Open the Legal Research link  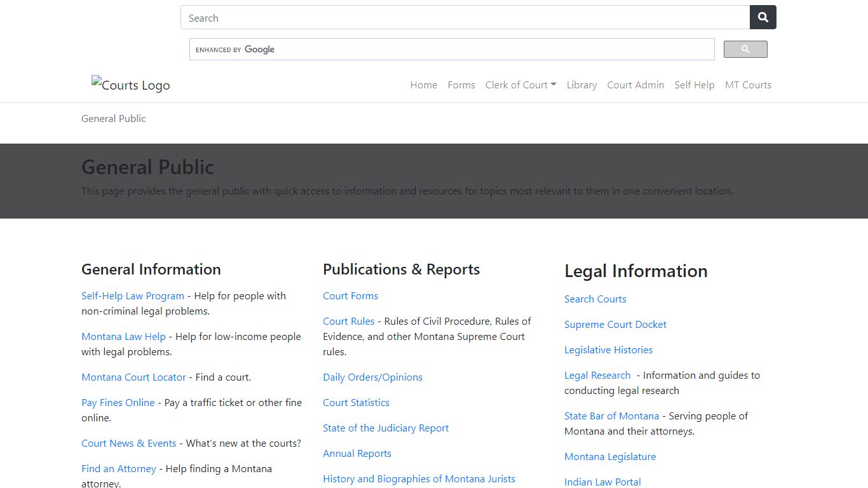click(x=597, y=376)
